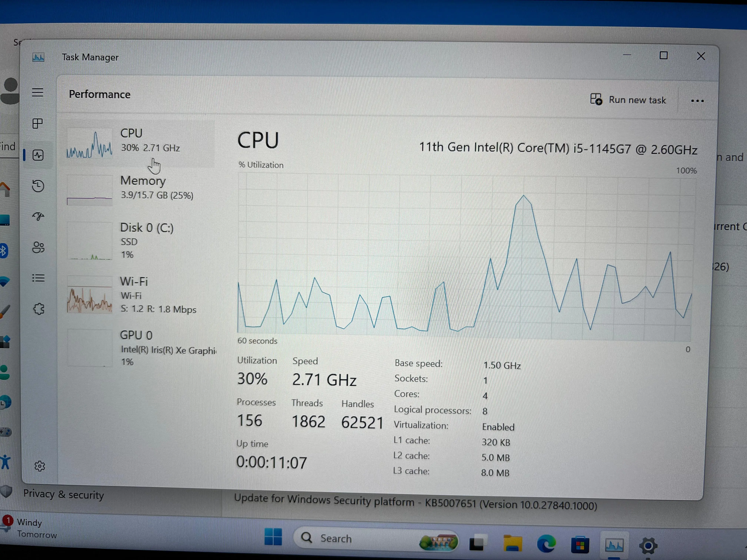The image size is (747, 560).
Task: Click the L3 cache 8.0 MB value
Action: point(495,473)
